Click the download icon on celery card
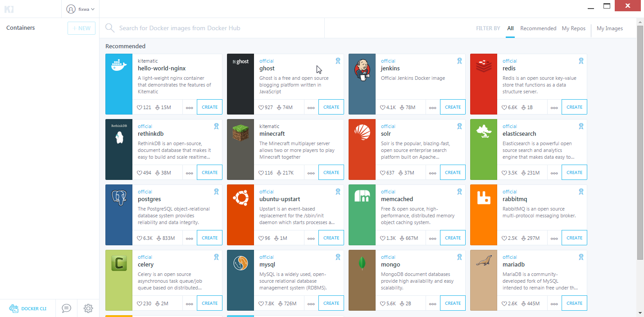 (x=158, y=303)
